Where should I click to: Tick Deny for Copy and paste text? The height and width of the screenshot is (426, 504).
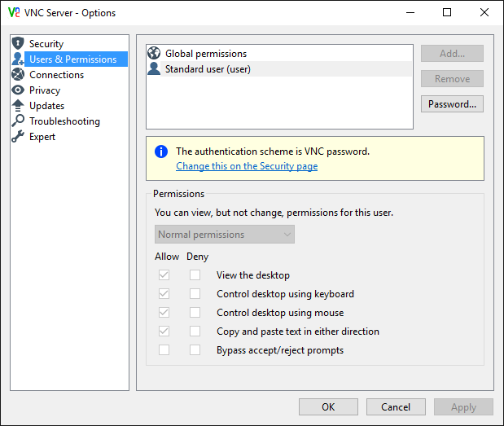[195, 332]
